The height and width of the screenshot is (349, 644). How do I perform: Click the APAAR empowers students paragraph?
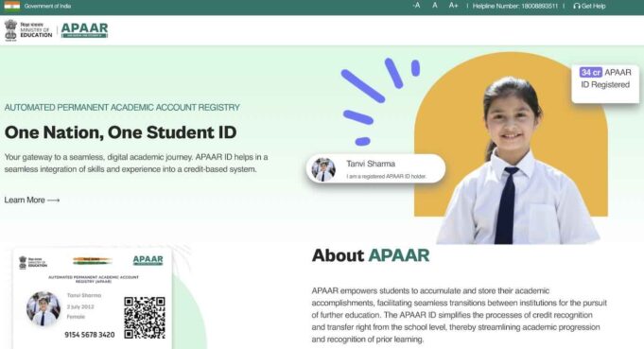[x=460, y=315]
